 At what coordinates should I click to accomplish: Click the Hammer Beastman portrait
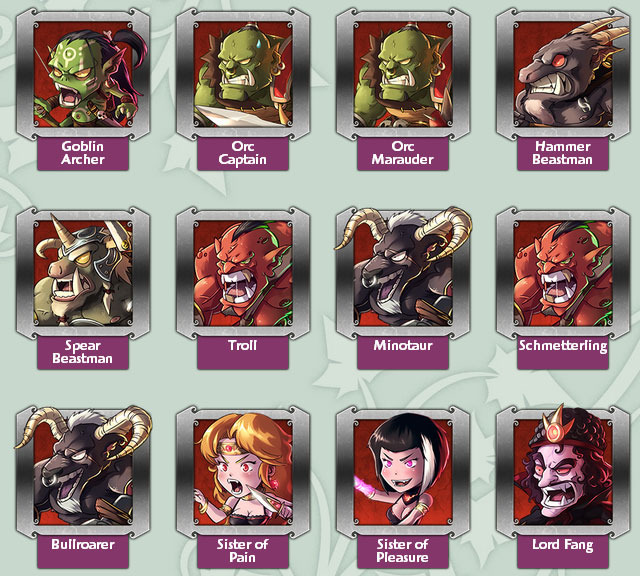tap(563, 74)
